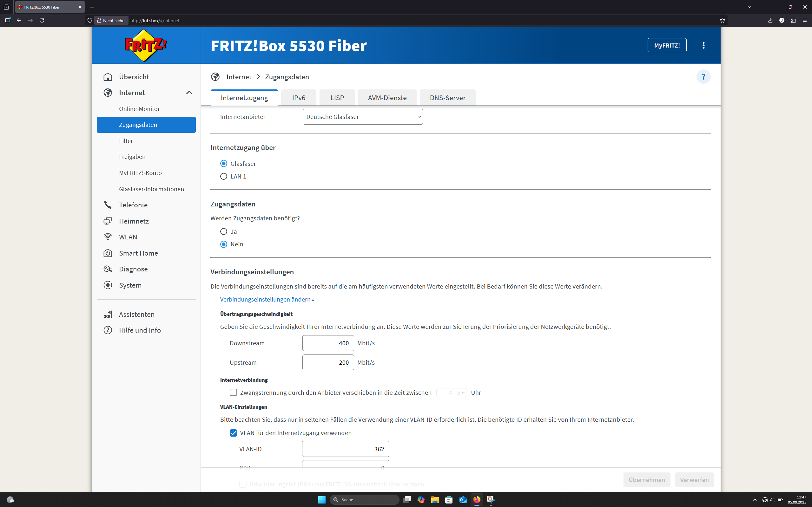Select Ja for Zugangsdaten benötigt
This screenshot has height=507, width=812.
point(223,231)
